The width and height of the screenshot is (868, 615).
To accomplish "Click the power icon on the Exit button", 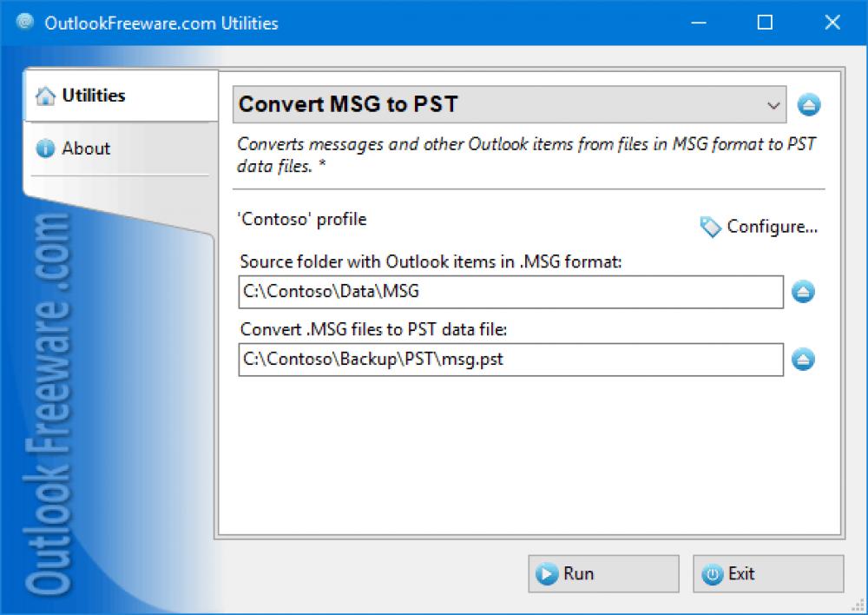I will [x=713, y=573].
